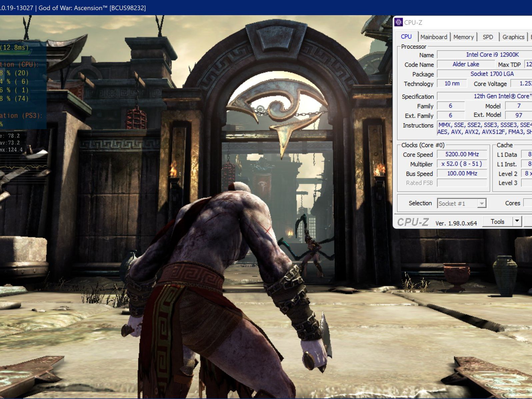Go to the Graphics tab in CPU-Z
The image size is (532, 399).
513,37
